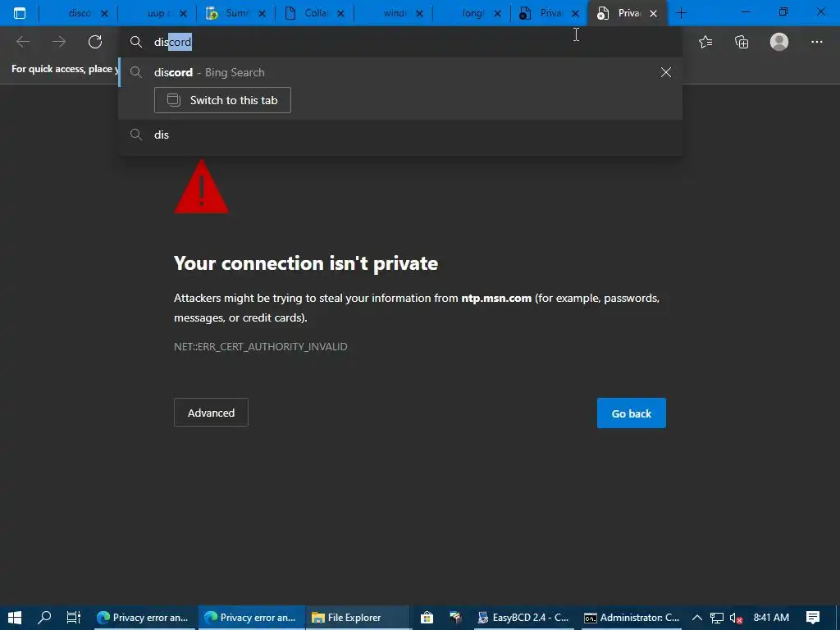
Task: Click the 'ntp.msn.com' bold text
Action: pos(496,299)
